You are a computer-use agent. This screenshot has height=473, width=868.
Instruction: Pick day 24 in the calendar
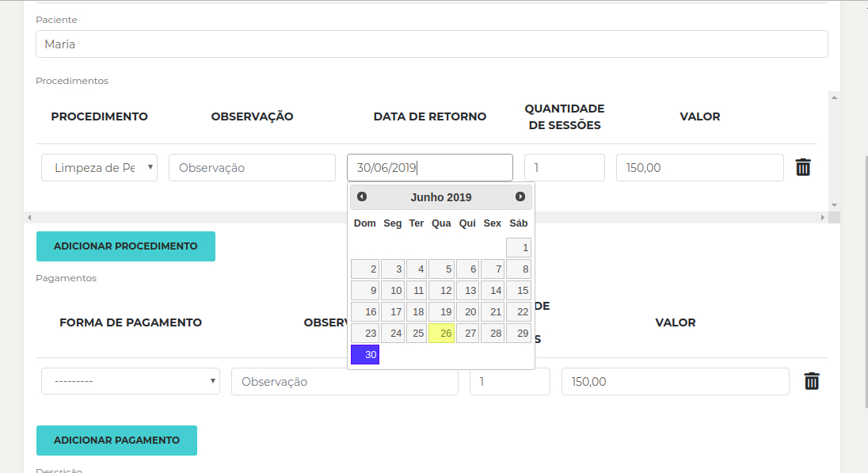click(393, 334)
